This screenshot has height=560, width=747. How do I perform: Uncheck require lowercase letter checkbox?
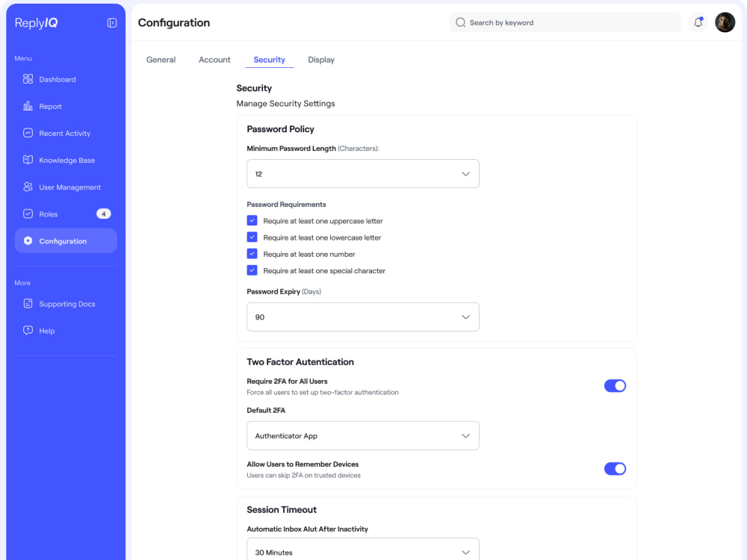pos(252,237)
